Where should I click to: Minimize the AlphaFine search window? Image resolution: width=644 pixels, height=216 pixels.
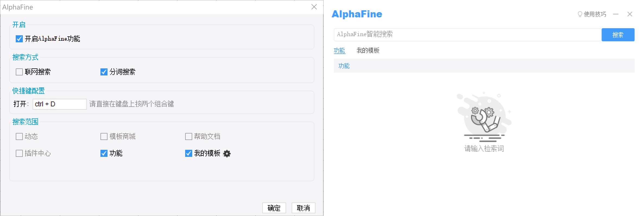point(616,14)
